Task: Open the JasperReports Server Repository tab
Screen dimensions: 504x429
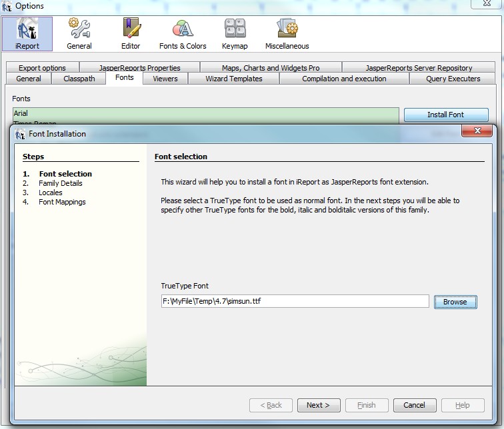Action: click(x=419, y=67)
